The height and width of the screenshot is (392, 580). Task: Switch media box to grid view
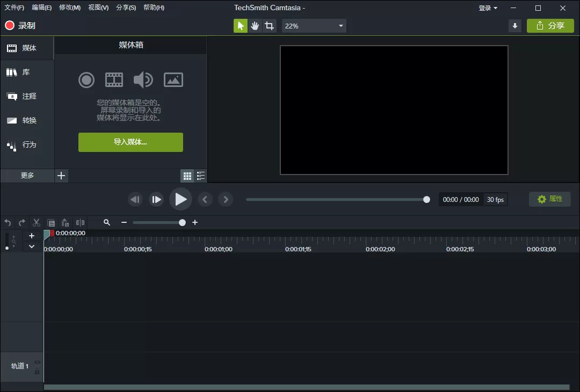point(187,176)
